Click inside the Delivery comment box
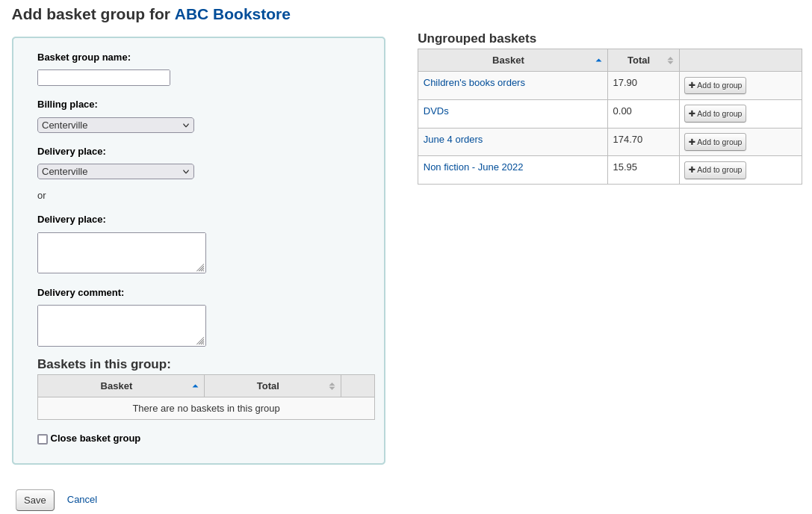Screen dimensions: 812x514 point(121,325)
